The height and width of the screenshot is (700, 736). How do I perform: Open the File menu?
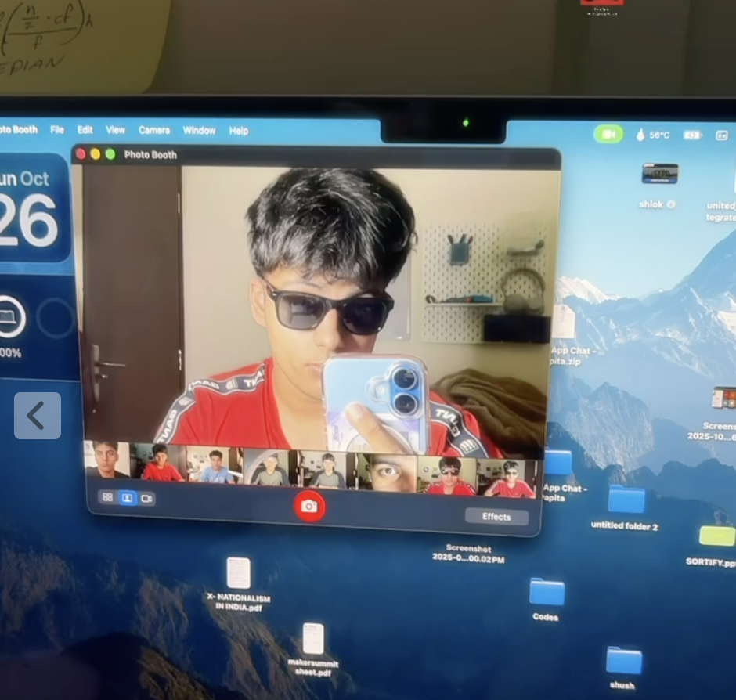click(x=57, y=130)
